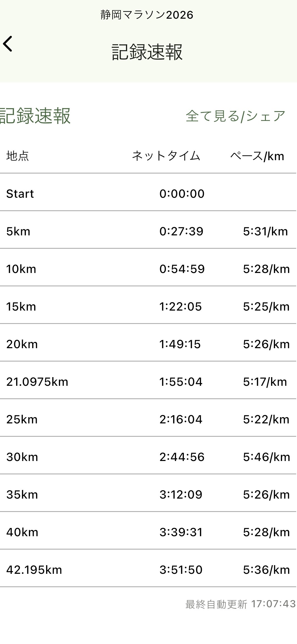This screenshot has width=297, height=644.
Task: Tap the ペース/km column header
Action: 257,156
